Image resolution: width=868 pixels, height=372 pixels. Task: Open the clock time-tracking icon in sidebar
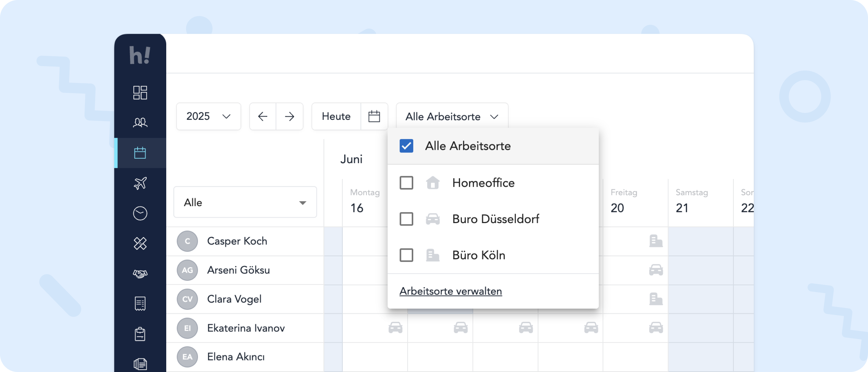tap(140, 213)
